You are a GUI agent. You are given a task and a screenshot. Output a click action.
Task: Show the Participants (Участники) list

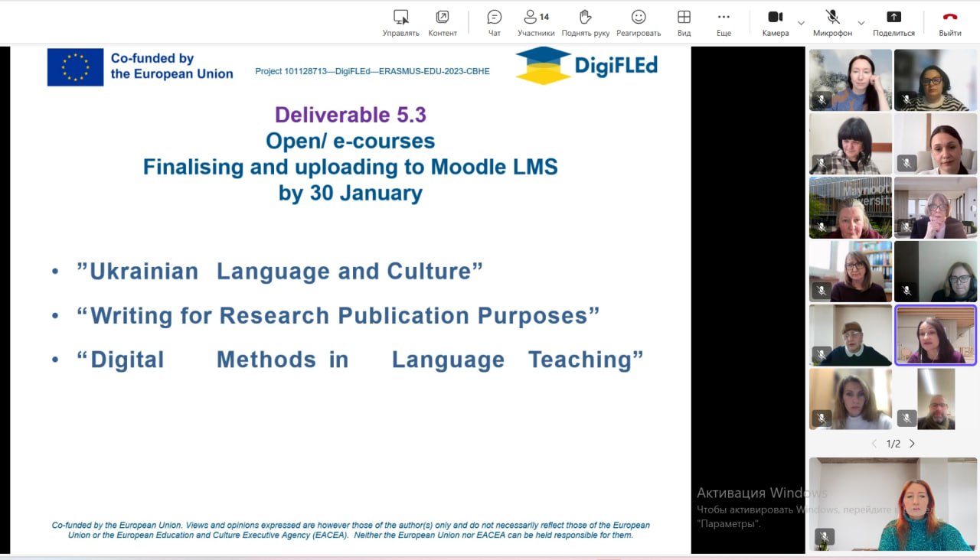point(536,22)
